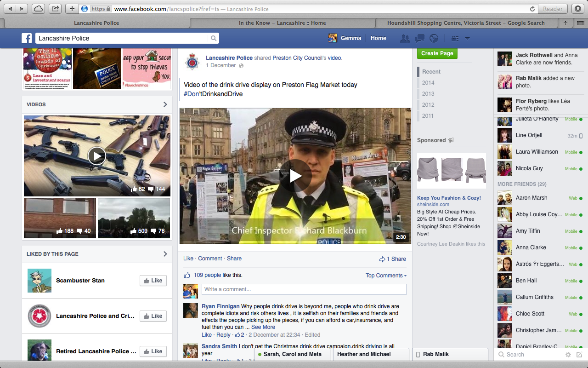Open the Top Comments sort dropdown
The image size is (588, 368).
point(386,276)
